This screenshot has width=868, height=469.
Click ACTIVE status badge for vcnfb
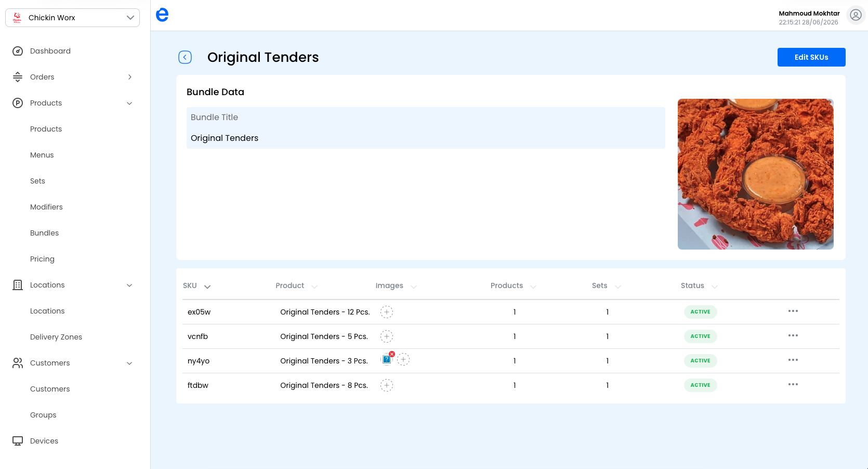[700, 336]
